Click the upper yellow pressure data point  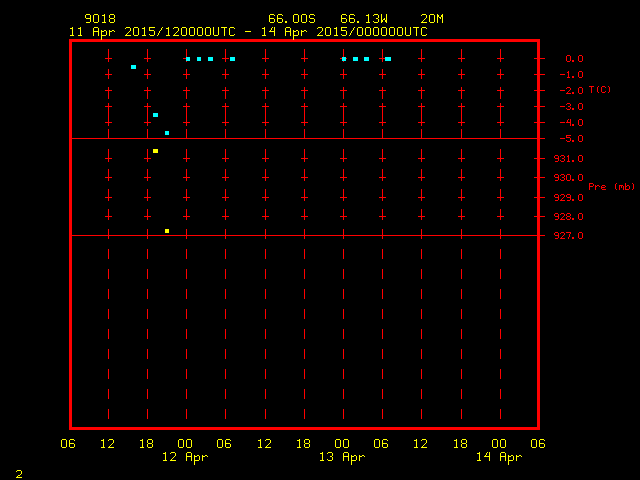(156, 151)
